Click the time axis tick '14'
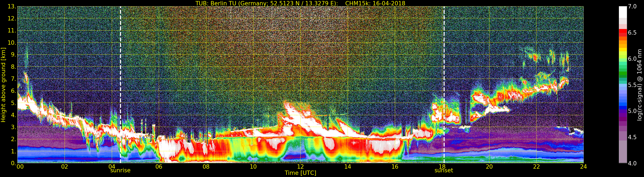This screenshot has width=644, height=177. (x=347, y=166)
